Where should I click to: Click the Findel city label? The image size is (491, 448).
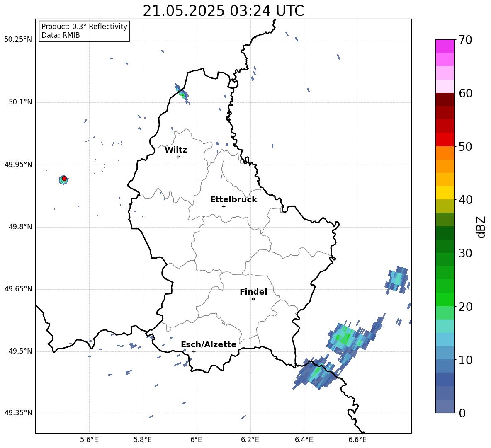[253, 292]
